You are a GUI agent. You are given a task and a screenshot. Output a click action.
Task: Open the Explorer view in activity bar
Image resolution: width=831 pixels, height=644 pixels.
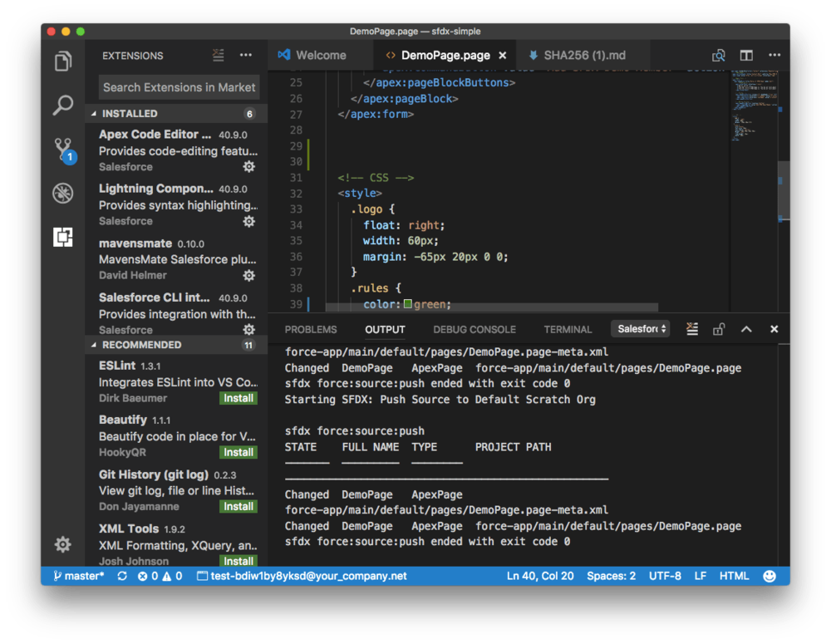tap(62, 61)
